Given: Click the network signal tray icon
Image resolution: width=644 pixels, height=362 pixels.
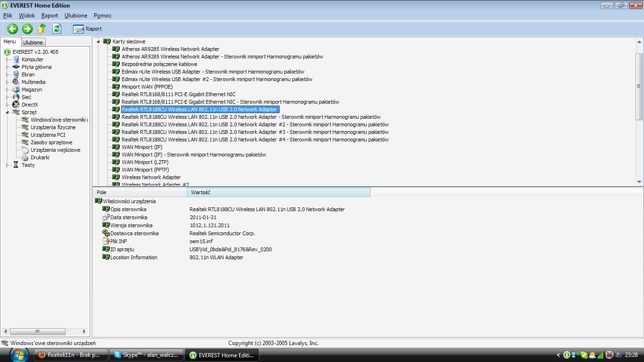Looking at the screenshot, I should 600,355.
